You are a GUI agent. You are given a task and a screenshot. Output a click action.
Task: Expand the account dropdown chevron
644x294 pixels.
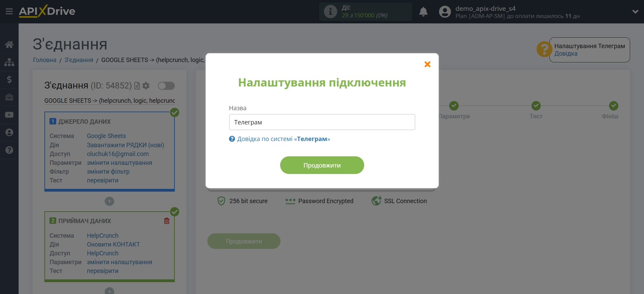(x=635, y=12)
